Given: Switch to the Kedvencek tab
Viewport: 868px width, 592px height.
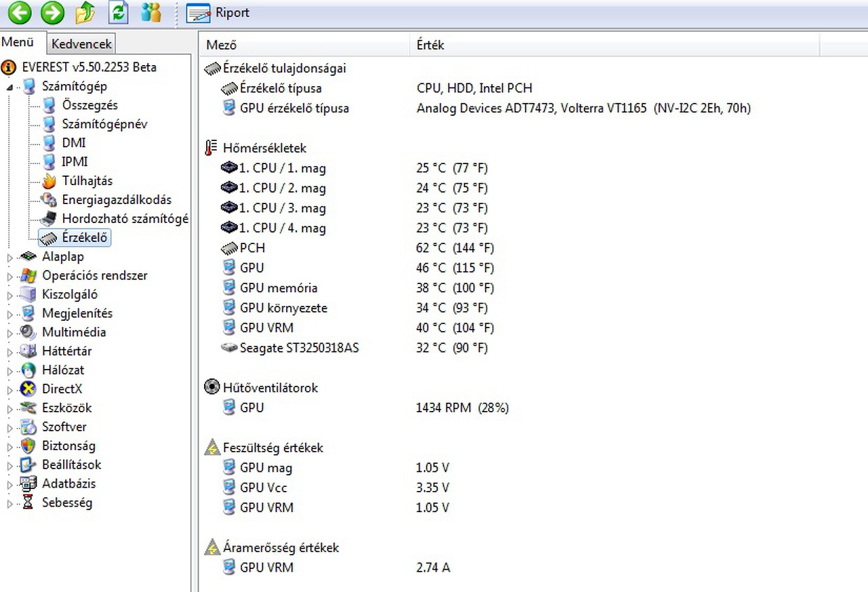Looking at the screenshot, I should [x=81, y=44].
